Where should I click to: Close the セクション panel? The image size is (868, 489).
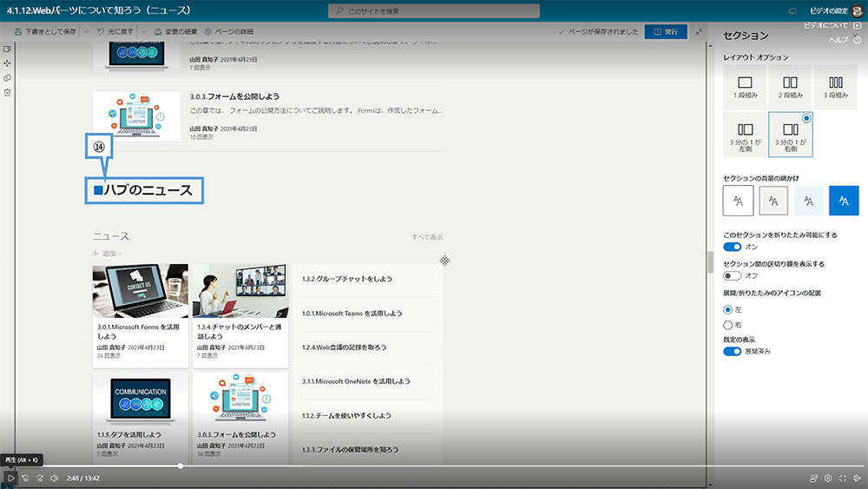tap(857, 35)
